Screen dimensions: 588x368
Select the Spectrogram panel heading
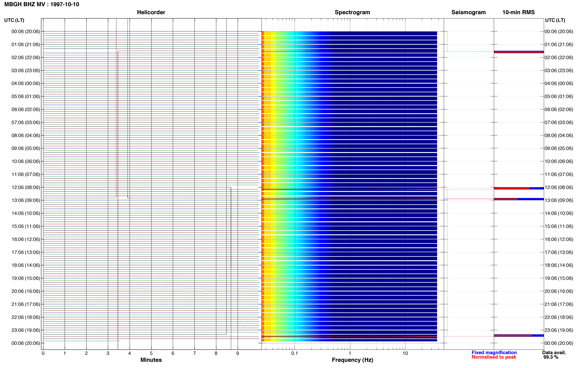click(x=352, y=12)
